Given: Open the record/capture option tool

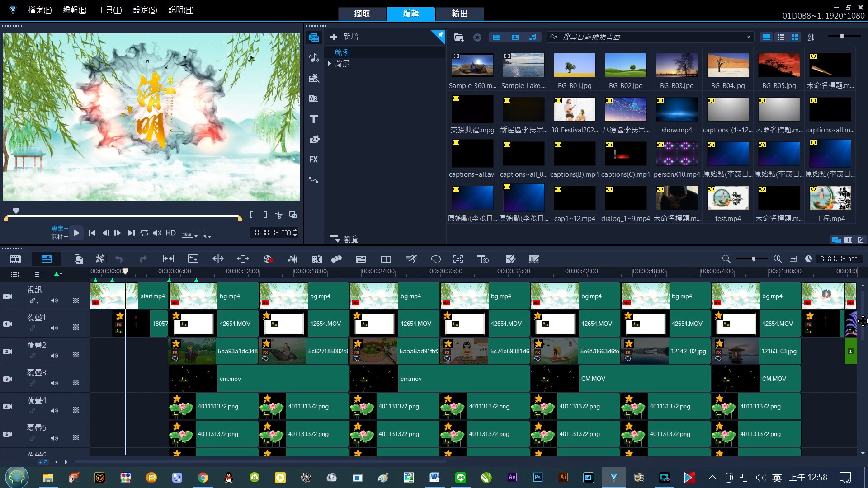Looking at the screenshot, I should tap(268, 259).
